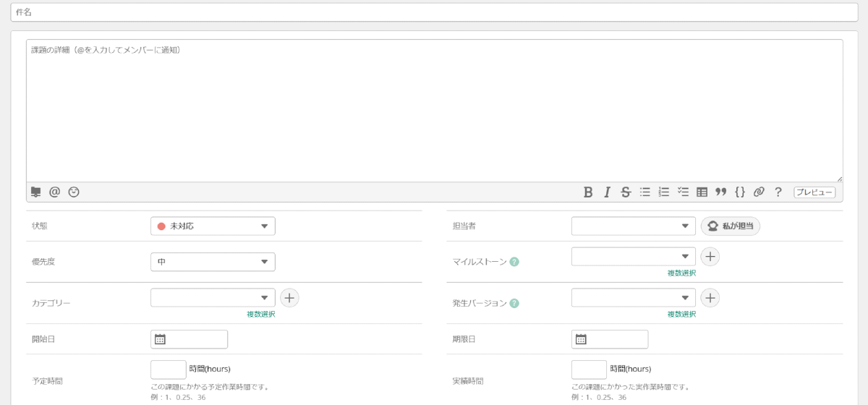
Task: Open the カテゴリー dropdown
Action: click(x=213, y=297)
